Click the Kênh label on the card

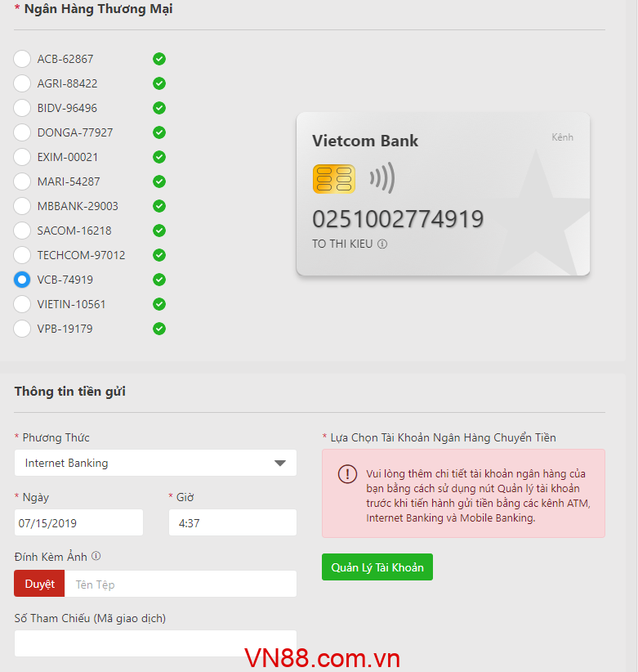(x=562, y=137)
